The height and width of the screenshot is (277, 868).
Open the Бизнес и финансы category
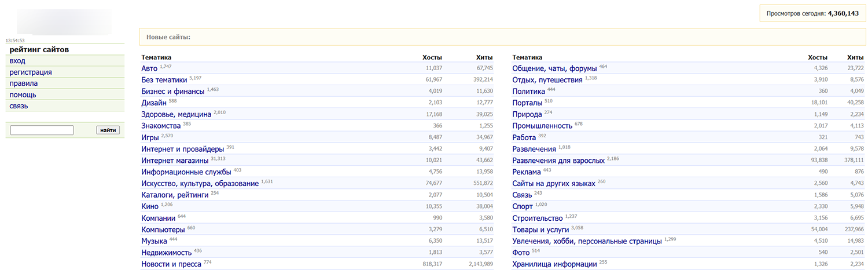(173, 92)
